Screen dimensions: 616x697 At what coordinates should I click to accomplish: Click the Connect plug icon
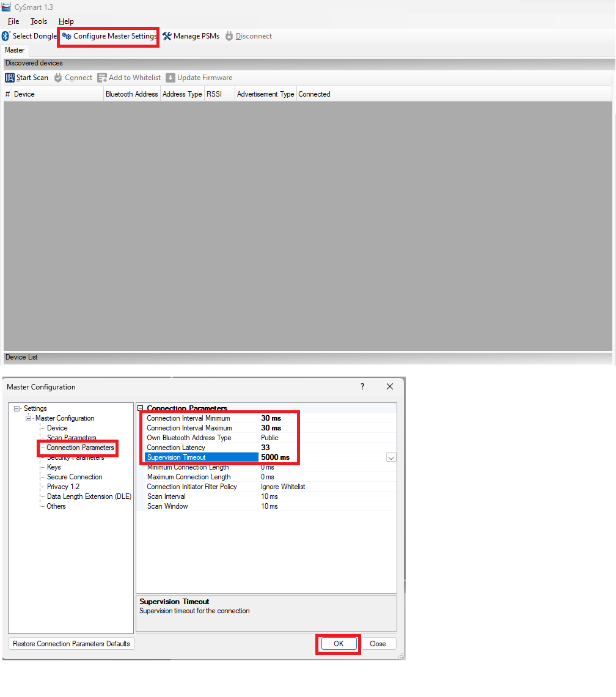[x=58, y=78]
